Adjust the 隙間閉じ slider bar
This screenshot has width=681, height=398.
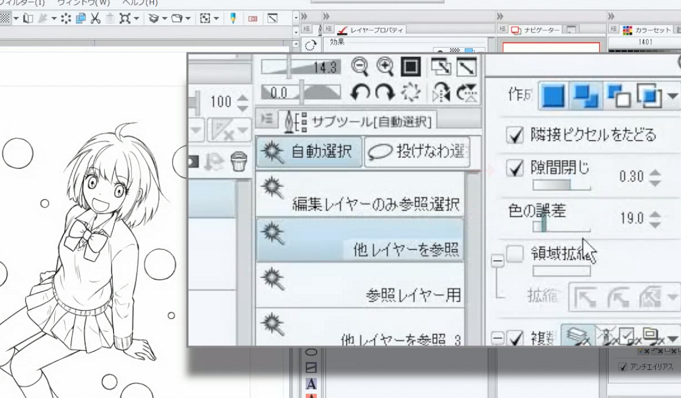(x=562, y=185)
